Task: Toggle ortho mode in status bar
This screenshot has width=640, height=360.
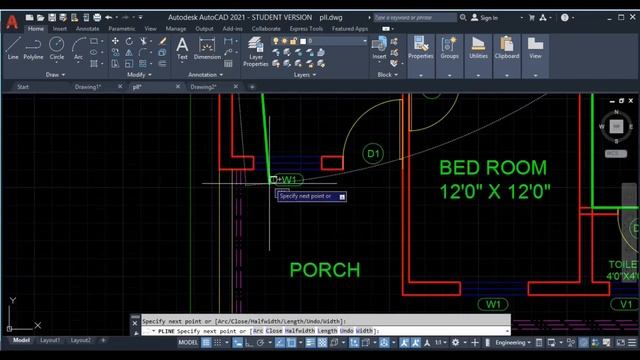Action: click(x=249, y=342)
